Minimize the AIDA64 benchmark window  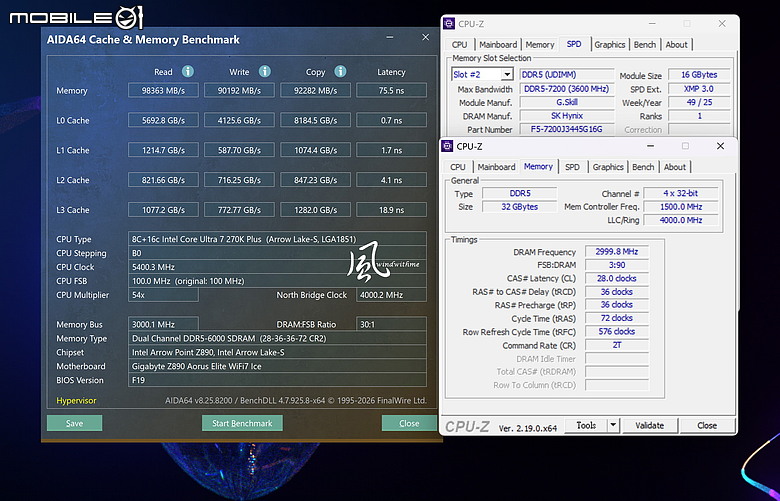(390, 37)
